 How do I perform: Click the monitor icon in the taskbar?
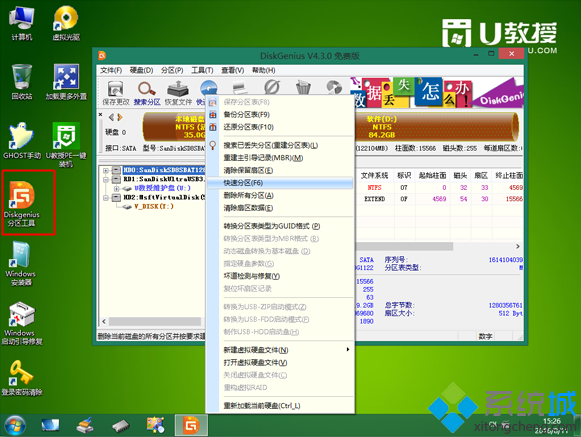pyautogui.click(x=50, y=425)
